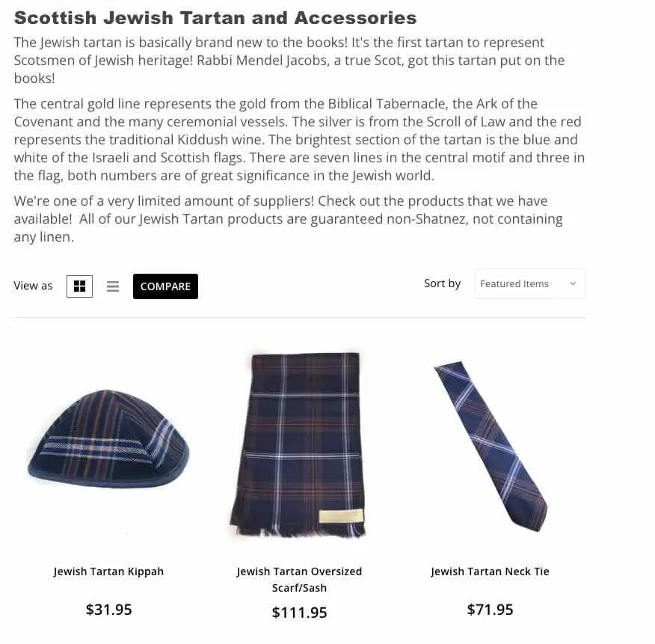The width and height of the screenshot is (655, 644).
Task: Open the Jewish Tartan Kippah product image
Action: tap(108, 439)
